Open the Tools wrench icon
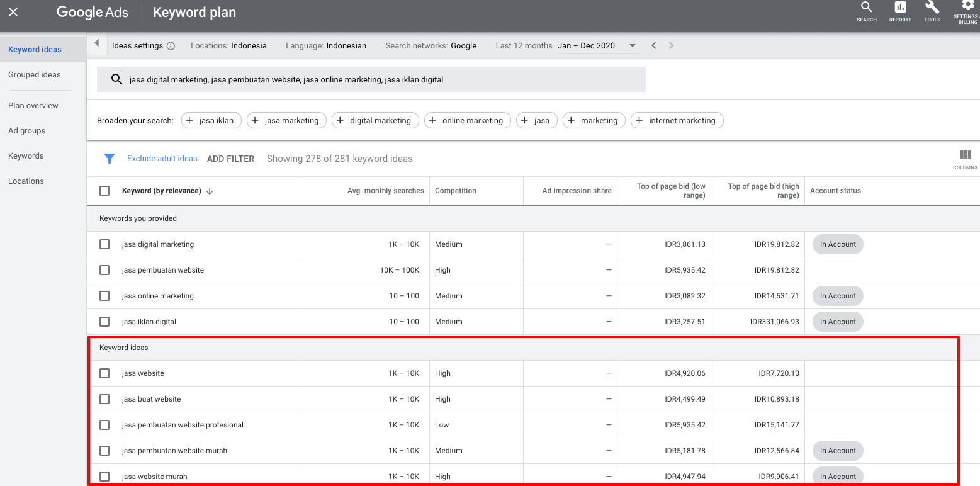This screenshot has width=980, height=486. (x=932, y=11)
